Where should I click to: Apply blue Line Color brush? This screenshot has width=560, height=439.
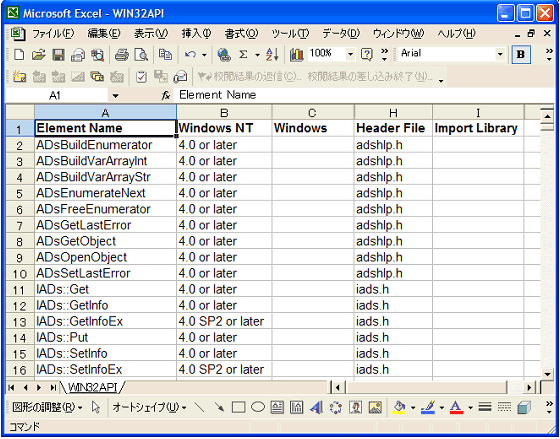428,407
